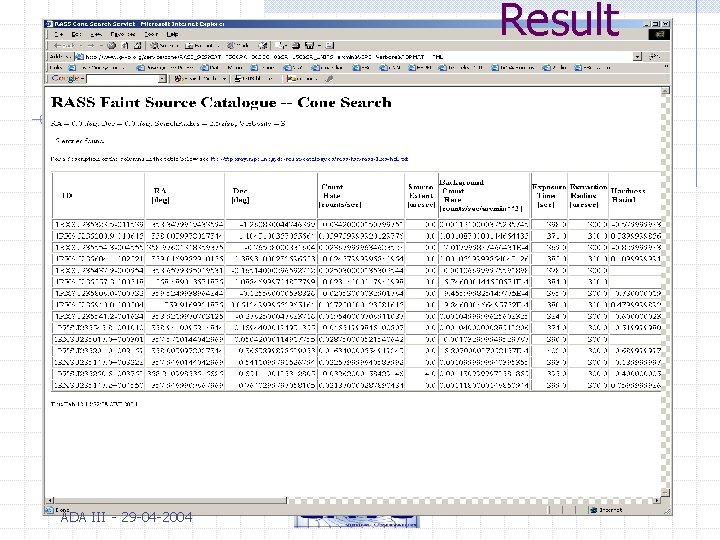The image size is (720, 540).
Task: Click the 'RASS Faint Source Catalogue -- Cone Search' heading
Action: 221,102
